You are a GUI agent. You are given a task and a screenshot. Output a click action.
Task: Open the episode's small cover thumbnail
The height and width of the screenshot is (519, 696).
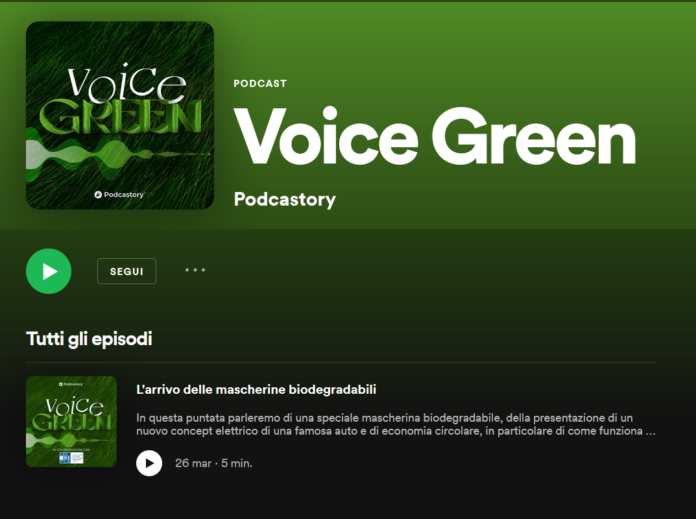pyautogui.click(x=71, y=422)
